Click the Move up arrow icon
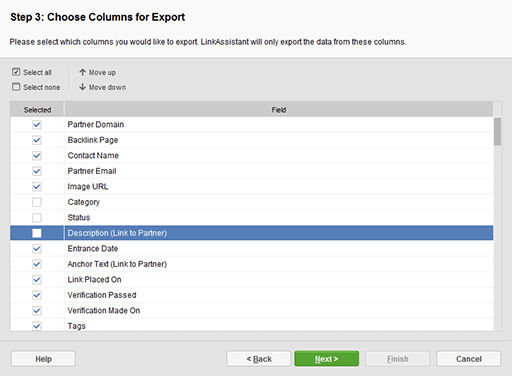 coord(82,72)
